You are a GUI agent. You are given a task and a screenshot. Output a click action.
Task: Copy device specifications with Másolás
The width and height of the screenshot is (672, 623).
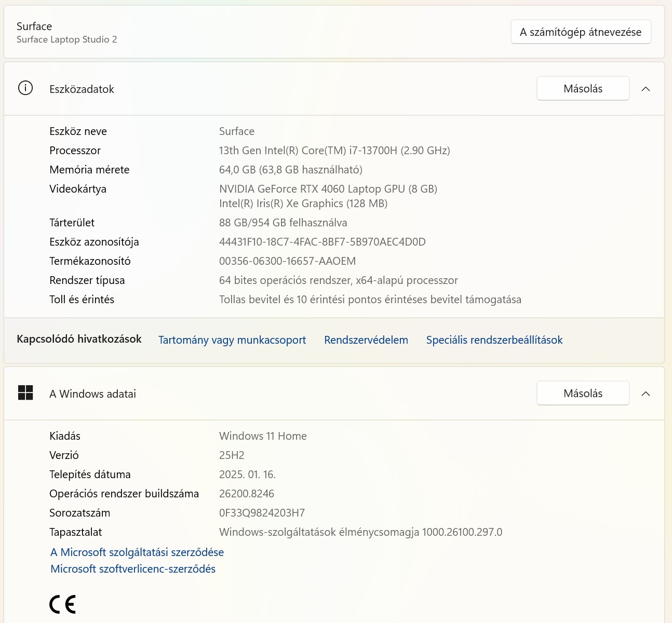pos(583,89)
